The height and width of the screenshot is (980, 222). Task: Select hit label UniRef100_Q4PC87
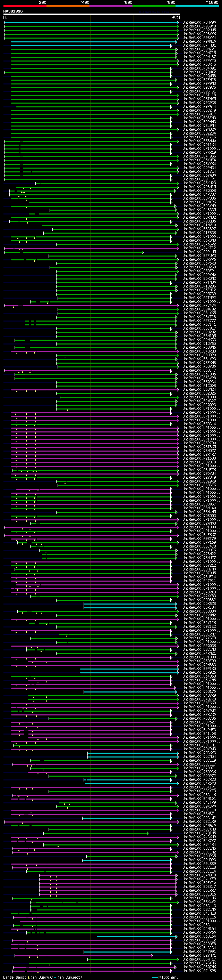coord(199,195)
